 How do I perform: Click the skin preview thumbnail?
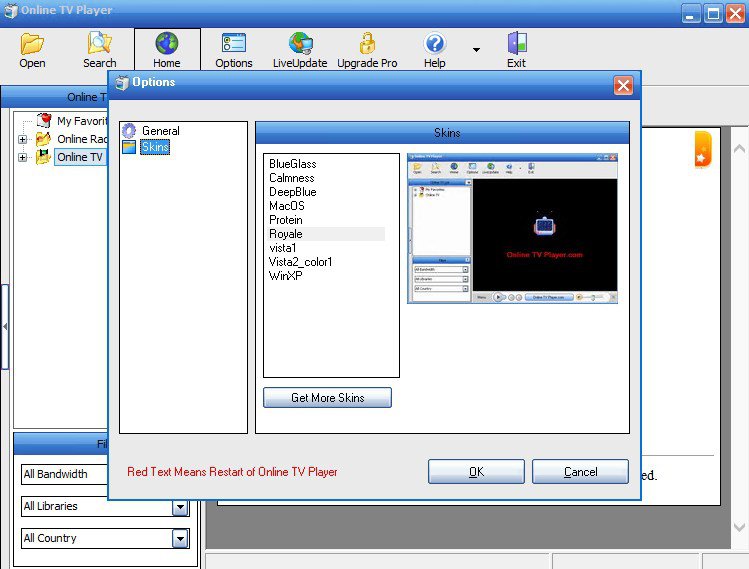512,228
